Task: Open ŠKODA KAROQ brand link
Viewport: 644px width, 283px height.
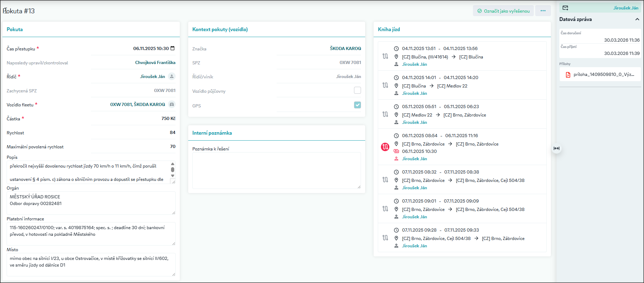Action: (x=345, y=48)
